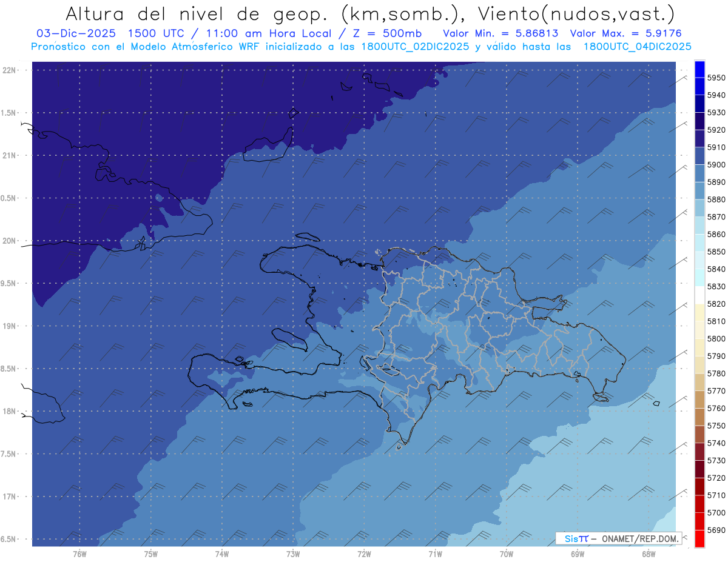
Task: Click the '21N' latitude label
Action: point(10,156)
